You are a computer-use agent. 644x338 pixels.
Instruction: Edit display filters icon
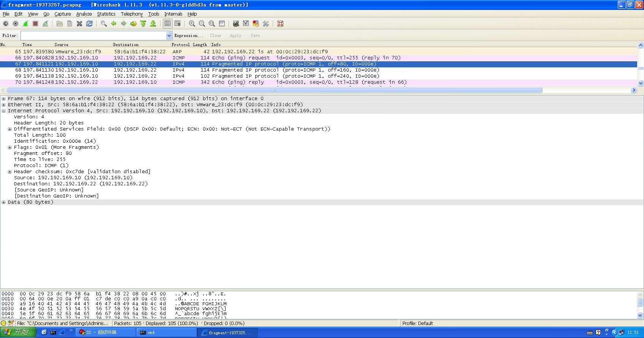(x=246, y=24)
